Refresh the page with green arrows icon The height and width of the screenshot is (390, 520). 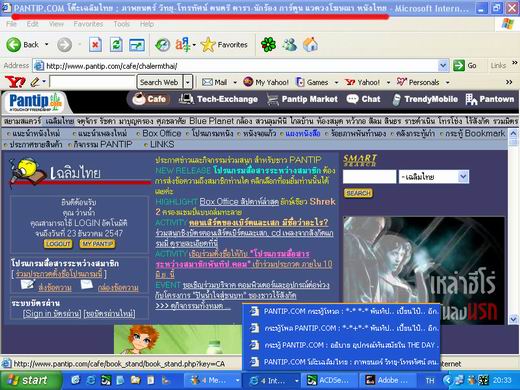(x=116, y=45)
